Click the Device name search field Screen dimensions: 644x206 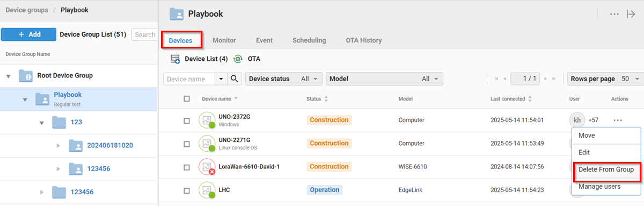coord(189,79)
